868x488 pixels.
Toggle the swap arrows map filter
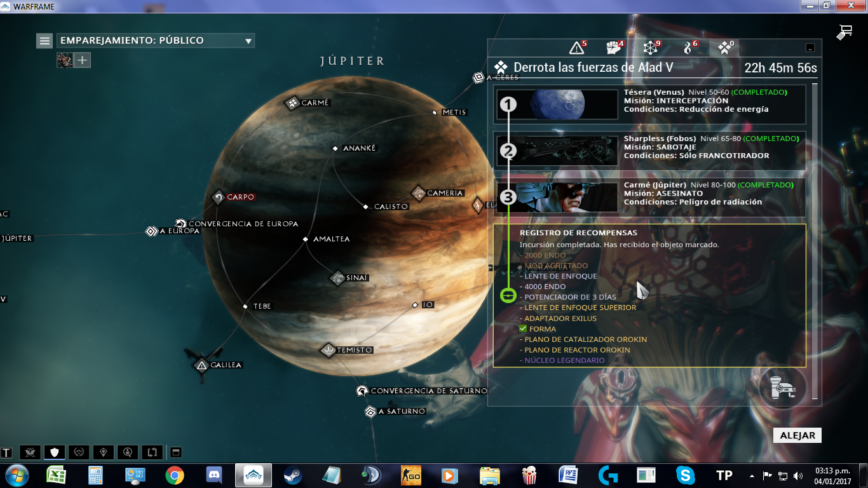click(153, 452)
